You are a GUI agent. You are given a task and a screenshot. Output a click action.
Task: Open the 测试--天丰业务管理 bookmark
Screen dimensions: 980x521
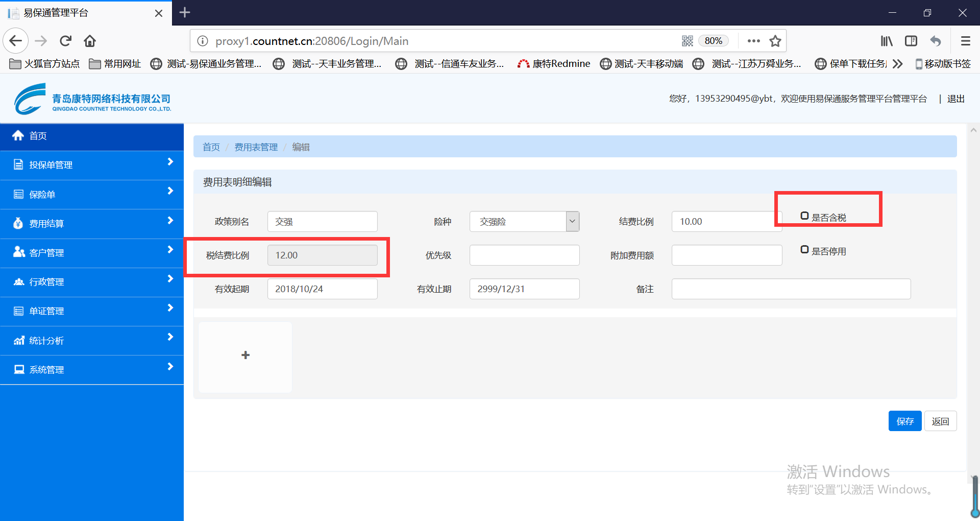pos(328,64)
